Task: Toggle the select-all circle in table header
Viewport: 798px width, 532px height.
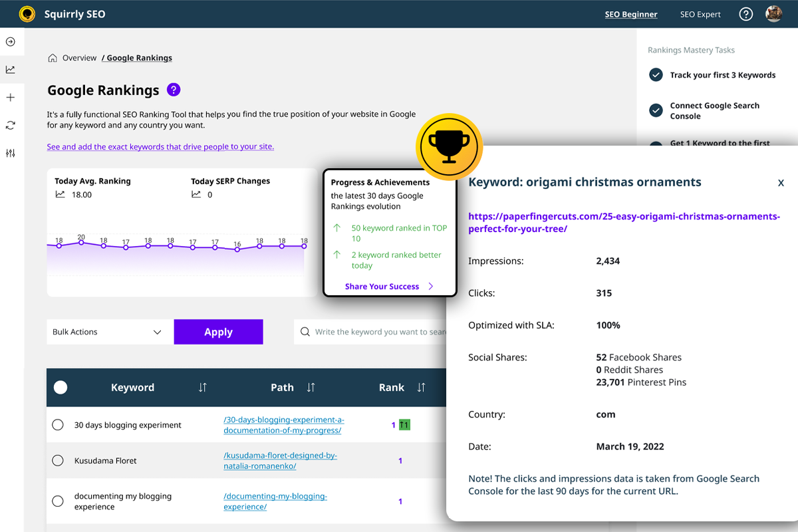Action: [x=61, y=388]
